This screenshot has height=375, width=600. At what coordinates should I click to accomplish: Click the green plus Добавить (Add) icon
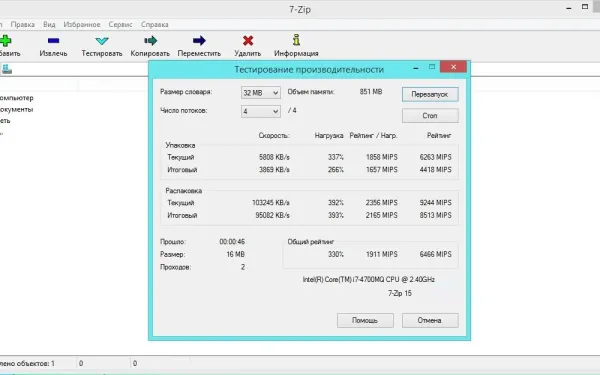pyautogui.click(x=6, y=41)
